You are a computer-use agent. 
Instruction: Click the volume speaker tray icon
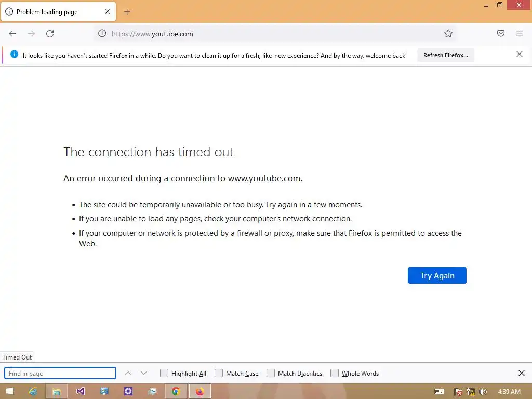coord(483,392)
